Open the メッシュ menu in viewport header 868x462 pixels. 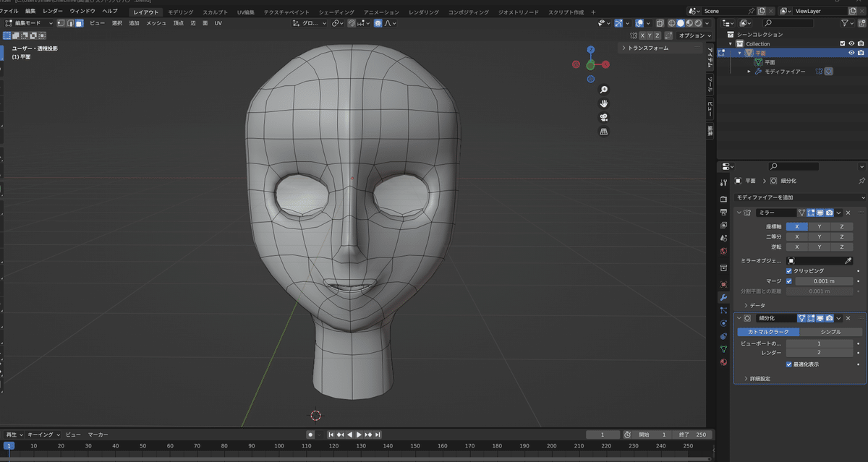[x=156, y=23]
